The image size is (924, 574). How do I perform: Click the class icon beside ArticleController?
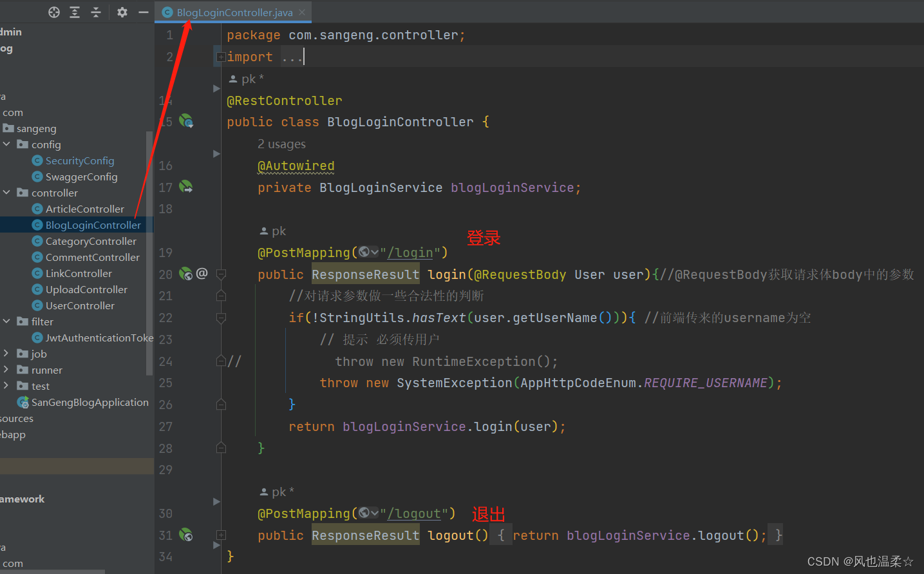(37, 209)
